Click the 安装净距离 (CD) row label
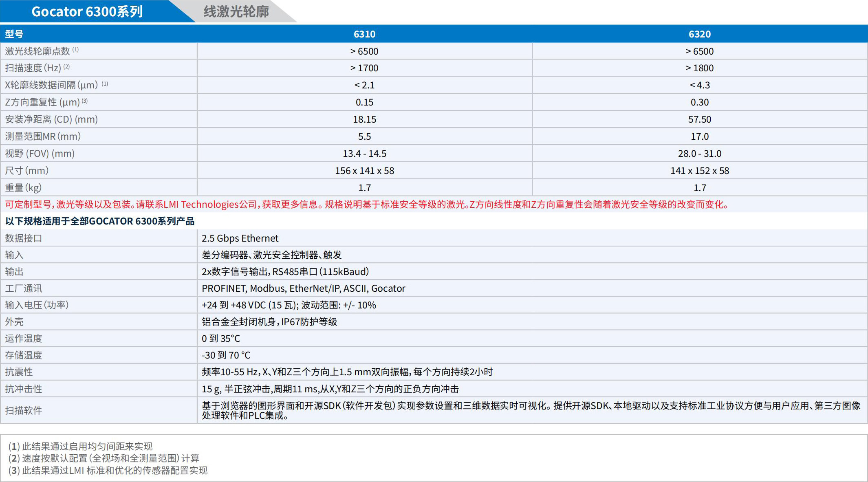The height and width of the screenshot is (482, 868). click(x=51, y=119)
